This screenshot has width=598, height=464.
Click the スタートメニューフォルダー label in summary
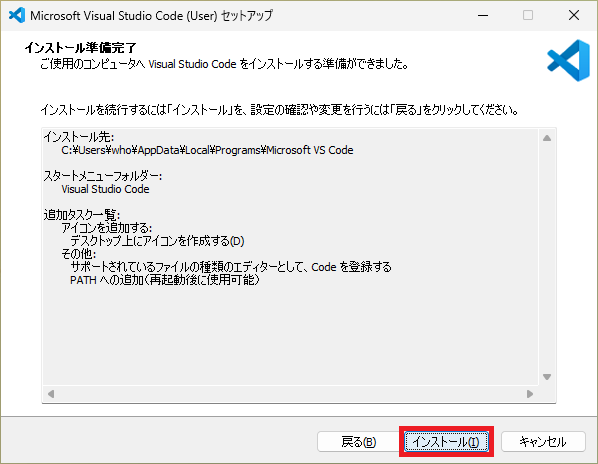[x=103, y=176]
